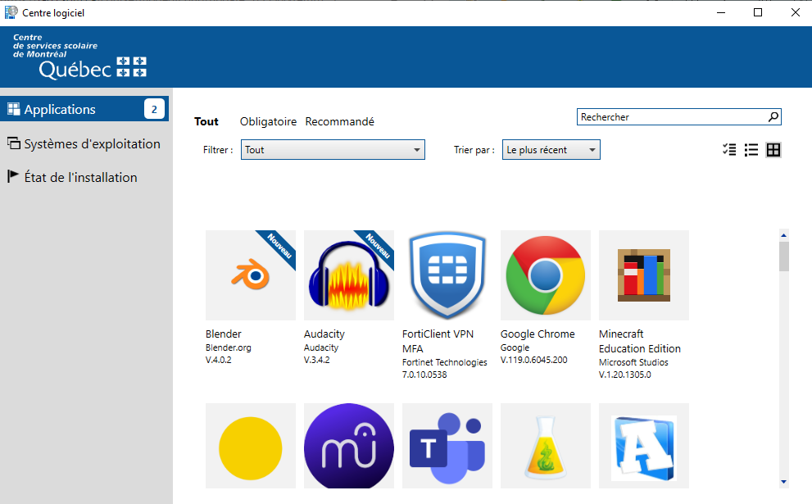This screenshot has height=504, width=812.
Task: Click the Audacity application name
Action: coord(324,334)
